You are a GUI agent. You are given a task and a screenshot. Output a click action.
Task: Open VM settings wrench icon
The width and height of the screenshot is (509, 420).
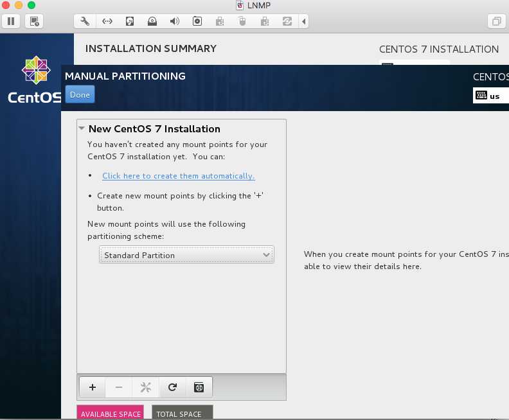(85, 21)
